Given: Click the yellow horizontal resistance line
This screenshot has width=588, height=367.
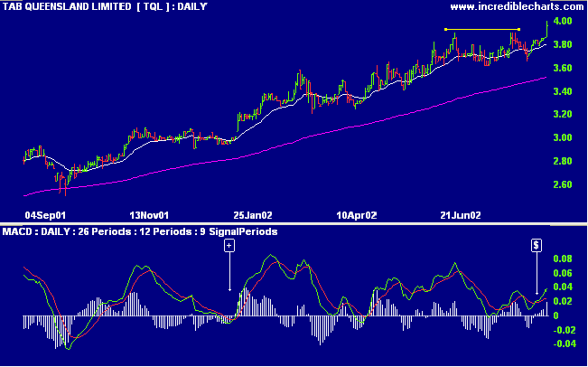Looking at the screenshot, I should (x=482, y=29).
